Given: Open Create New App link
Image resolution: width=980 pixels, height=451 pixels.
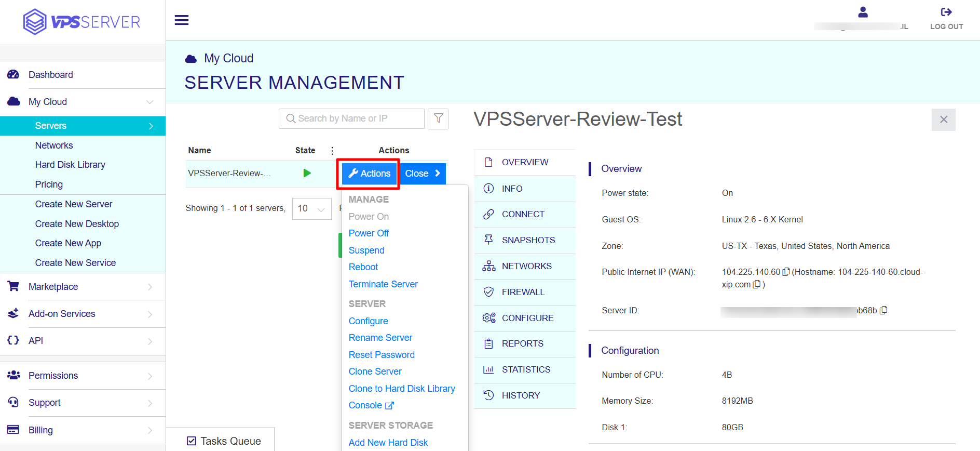Looking at the screenshot, I should (x=68, y=243).
